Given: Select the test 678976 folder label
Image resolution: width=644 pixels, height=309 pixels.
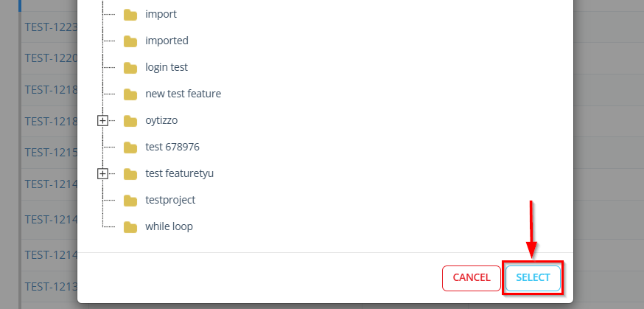Looking at the screenshot, I should [172, 147].
